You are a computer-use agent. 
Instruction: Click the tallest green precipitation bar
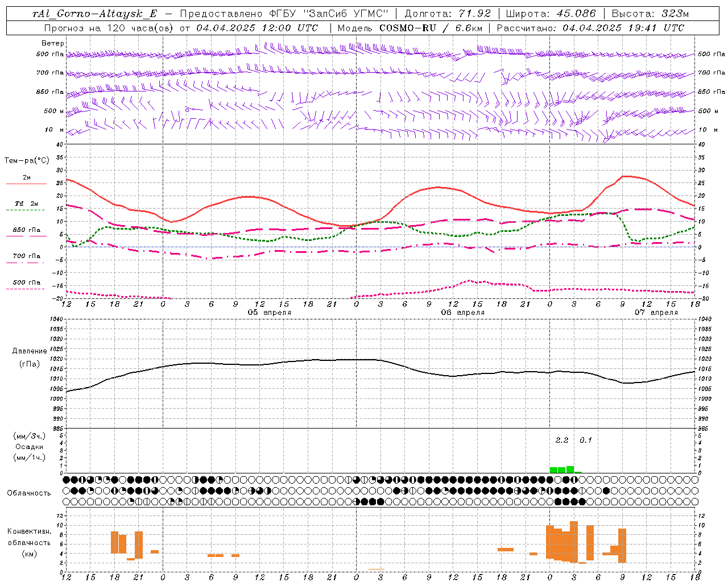570,469
